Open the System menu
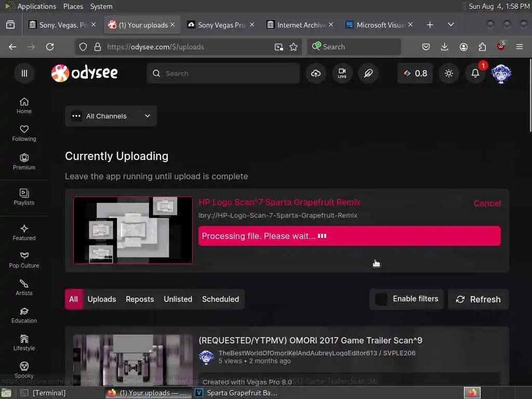This screenshot has width=532, height=399. [x=101, y=6]
